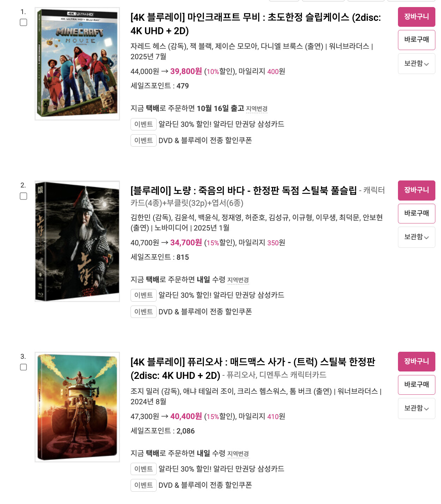The image size is (441, 504).
Task: Open the 보관함 dropdown for 노량 blu-ray
Action: (x=416, y=237)
